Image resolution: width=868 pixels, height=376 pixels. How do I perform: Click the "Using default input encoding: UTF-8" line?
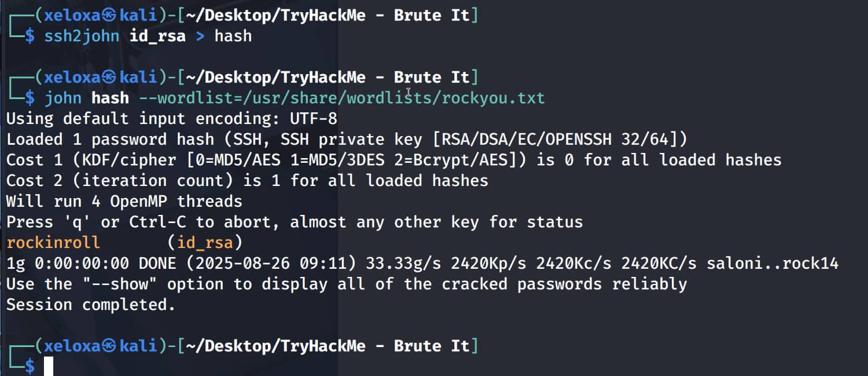[171, 119]
